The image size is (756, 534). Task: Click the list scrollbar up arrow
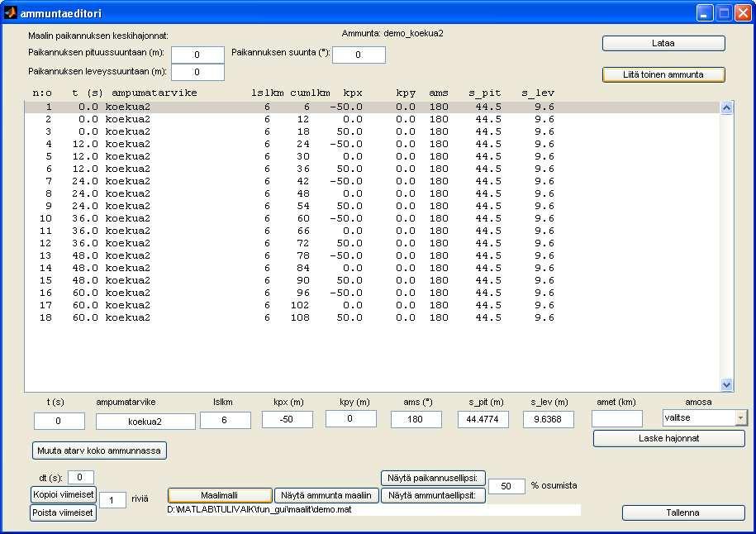click(726, 107)
